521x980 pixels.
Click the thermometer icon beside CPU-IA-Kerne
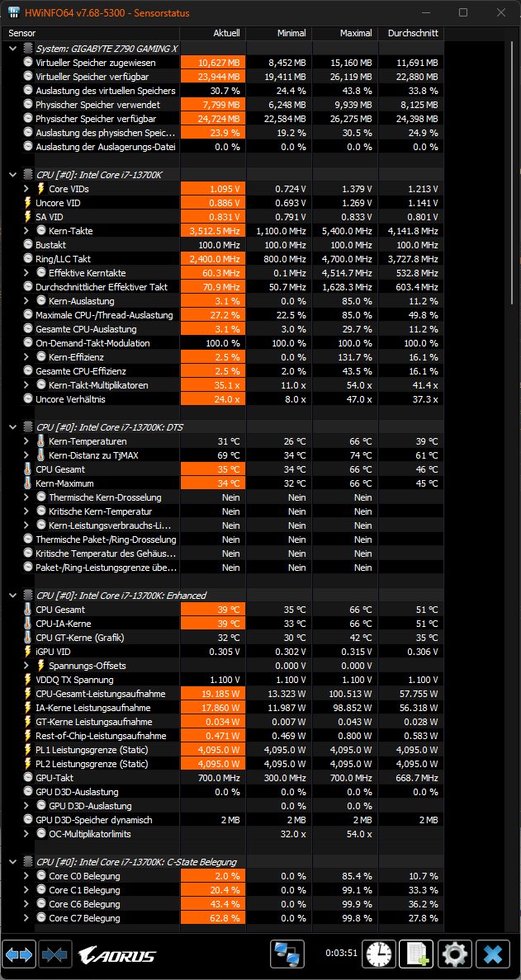click(x=27, y=623)
